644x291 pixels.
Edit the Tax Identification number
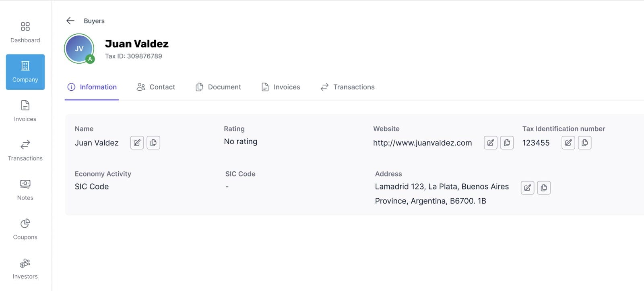click(568, 143)
